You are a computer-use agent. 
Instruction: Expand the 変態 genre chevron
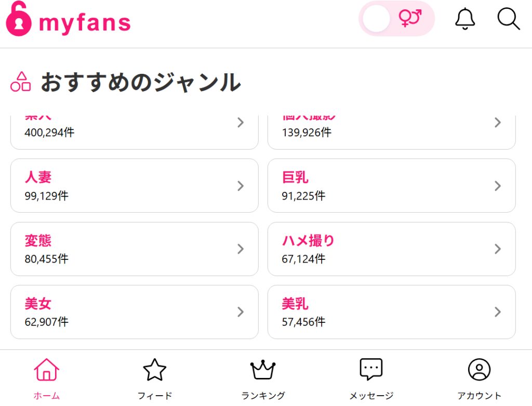coord(241,249)
